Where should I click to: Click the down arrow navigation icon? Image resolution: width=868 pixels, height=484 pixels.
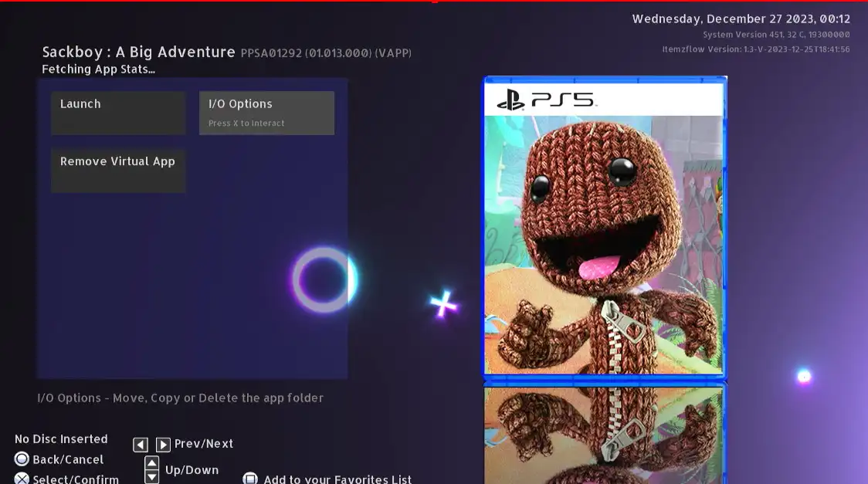pyautogui.click(x=151, y=476)
